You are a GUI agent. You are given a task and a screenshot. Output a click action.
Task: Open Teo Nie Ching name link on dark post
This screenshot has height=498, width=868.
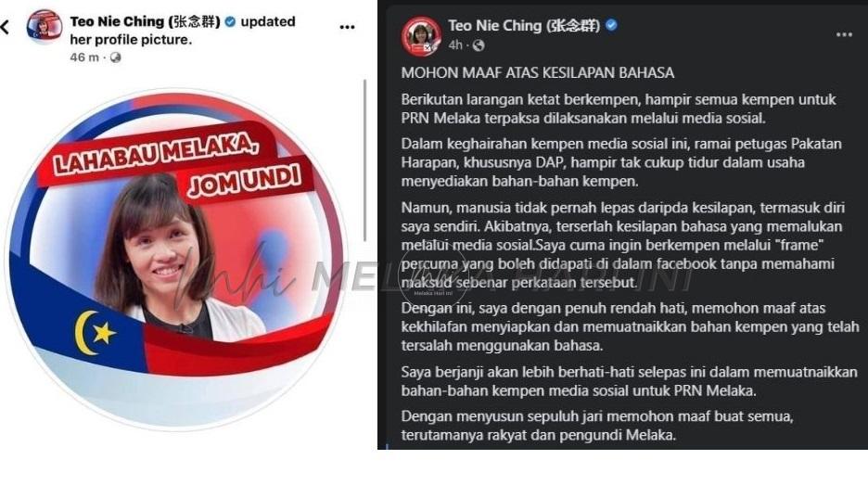click(524, 25)
